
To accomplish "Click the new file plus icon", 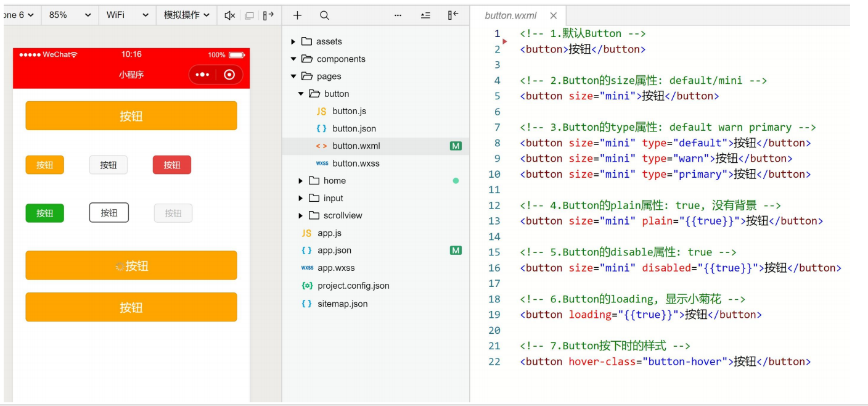I will (x=297, y=15).
